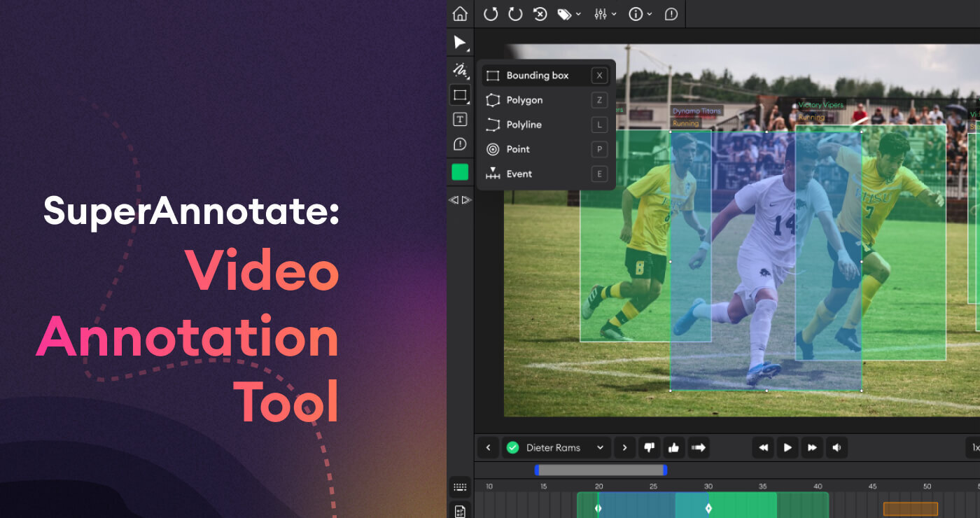This screenshot has height=518, width=980.
Task: Give a thumbs up approval
Action: [674, 447]
